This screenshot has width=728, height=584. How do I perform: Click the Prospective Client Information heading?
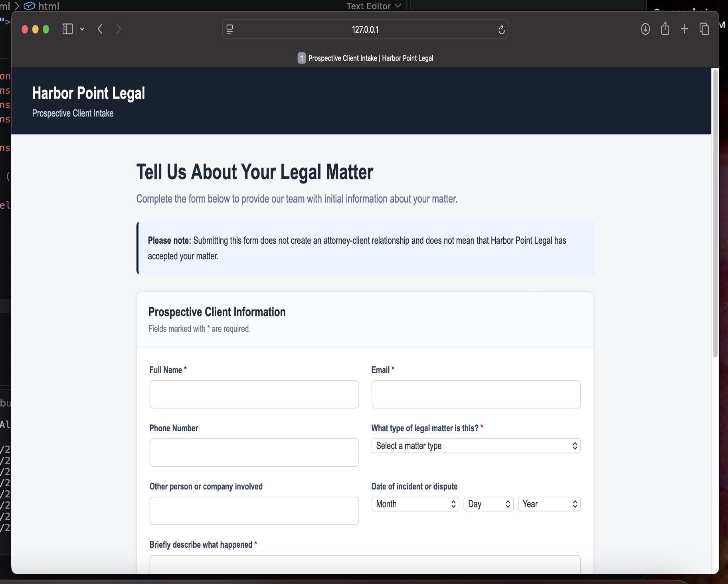(x=217, y=312)
